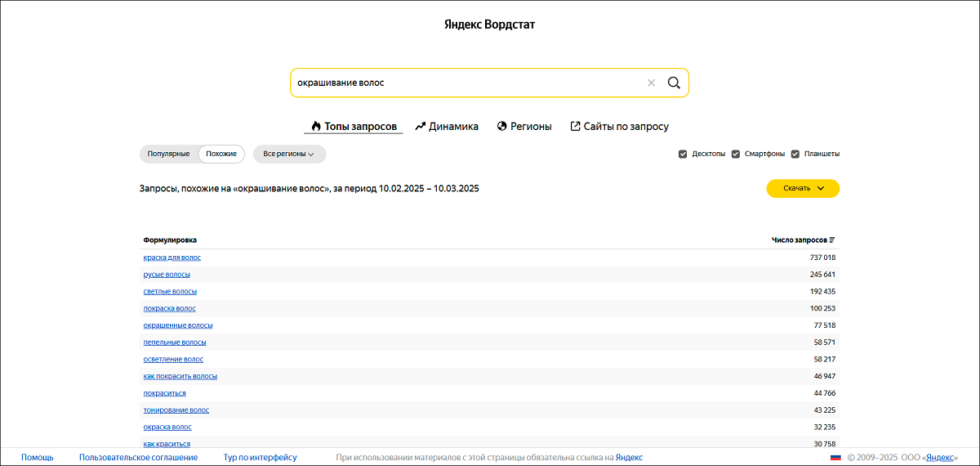Toggle the Планшеты checkbox
The width and height of the screenshot is (980, 466).
click(x=795, y=154)
